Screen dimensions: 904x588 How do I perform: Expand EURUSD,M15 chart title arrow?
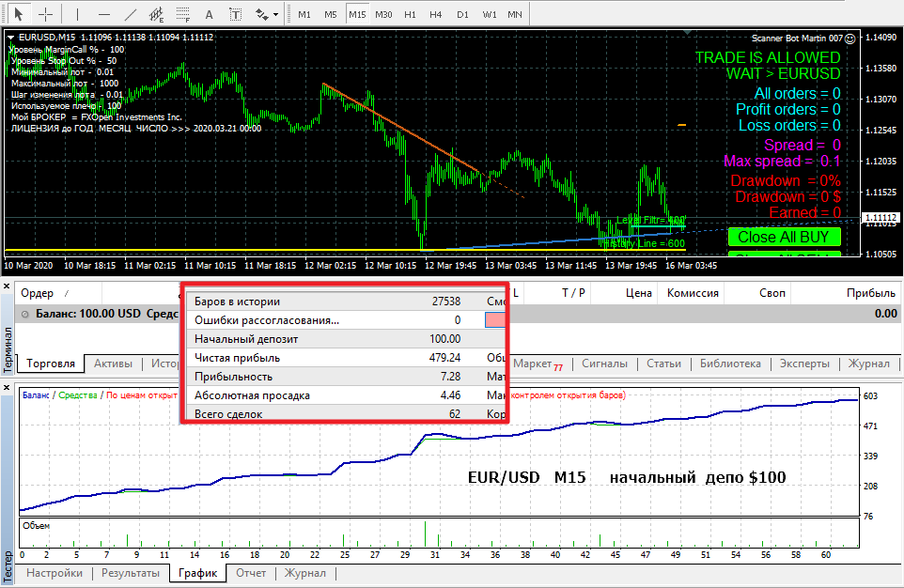tap(9, 38)
